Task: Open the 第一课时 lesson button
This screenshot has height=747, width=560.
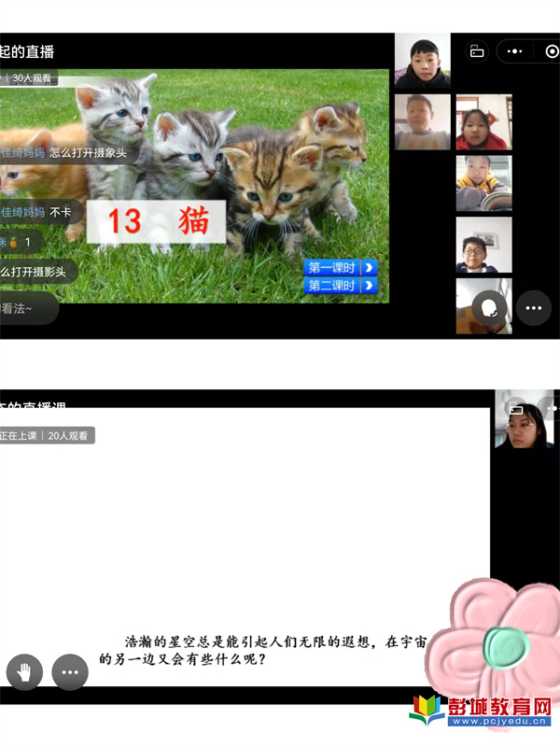Action: [341, 268]
